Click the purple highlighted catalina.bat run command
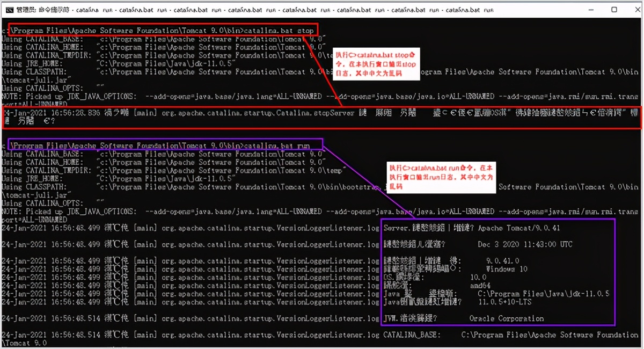 pyautogui.click(x=161, y=144)
